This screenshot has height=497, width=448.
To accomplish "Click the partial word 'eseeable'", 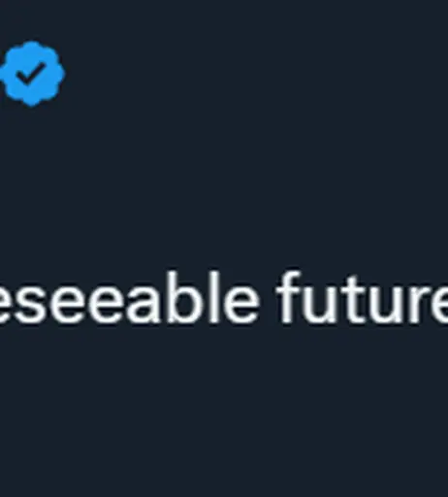I will pyautogui.click(x=129, y=297).
